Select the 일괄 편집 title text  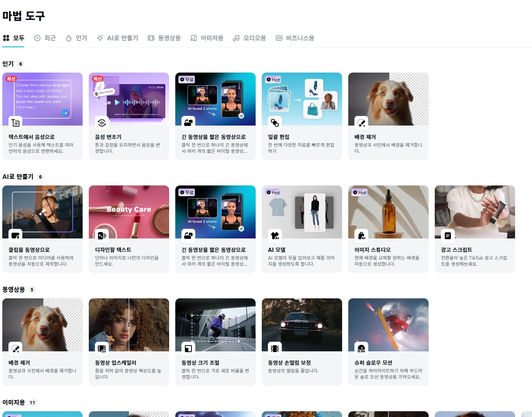click(x=278, y=137)
